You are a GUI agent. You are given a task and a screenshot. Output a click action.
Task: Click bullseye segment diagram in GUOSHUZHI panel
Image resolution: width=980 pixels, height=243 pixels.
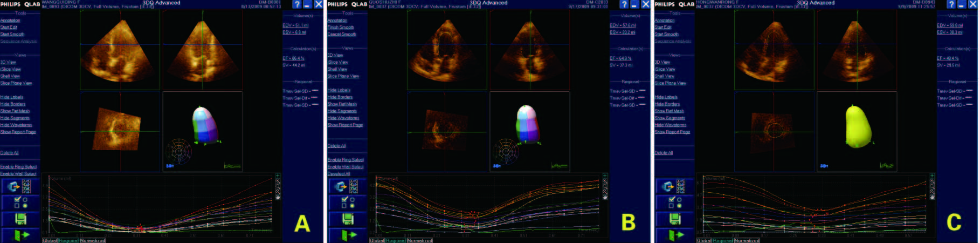coord(506,151)
